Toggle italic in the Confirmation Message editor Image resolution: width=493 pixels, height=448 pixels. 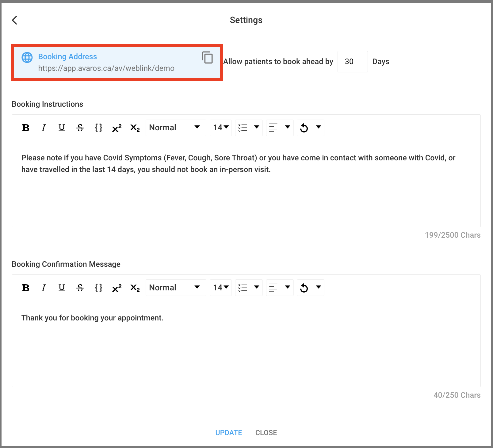[x=44, y=288]
